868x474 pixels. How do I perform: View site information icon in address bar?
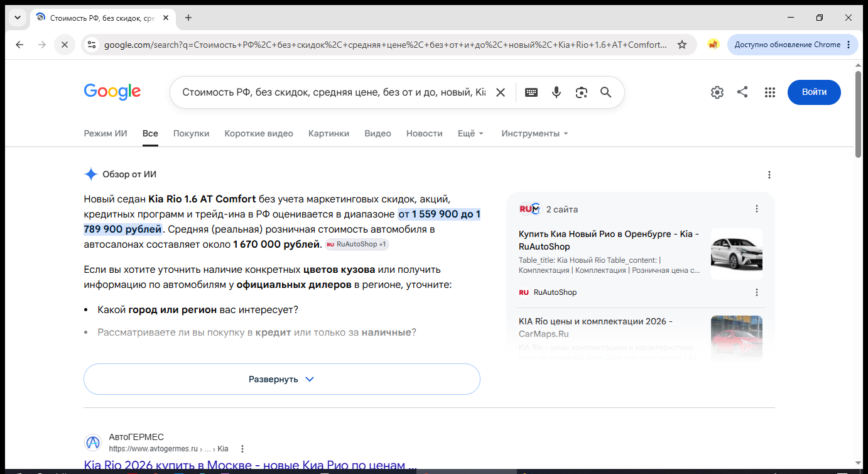pyautogui.click(x=92, y=45)
